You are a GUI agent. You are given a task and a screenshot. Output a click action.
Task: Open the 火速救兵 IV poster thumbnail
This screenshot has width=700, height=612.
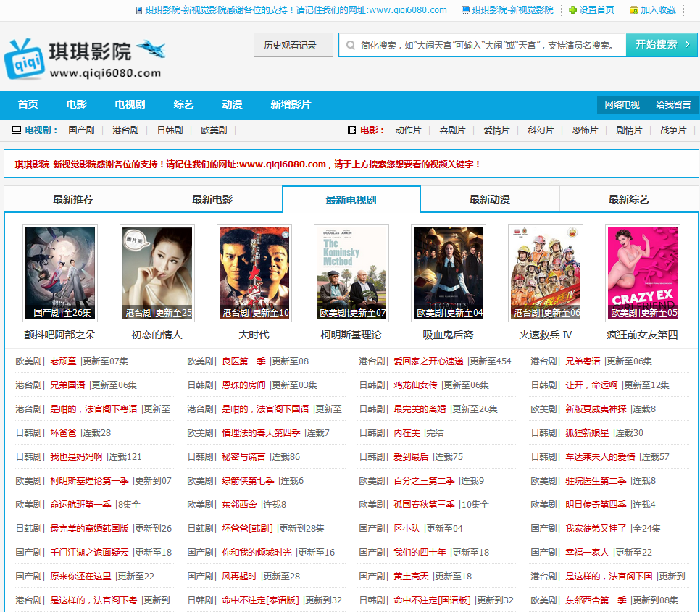[546, 273]
